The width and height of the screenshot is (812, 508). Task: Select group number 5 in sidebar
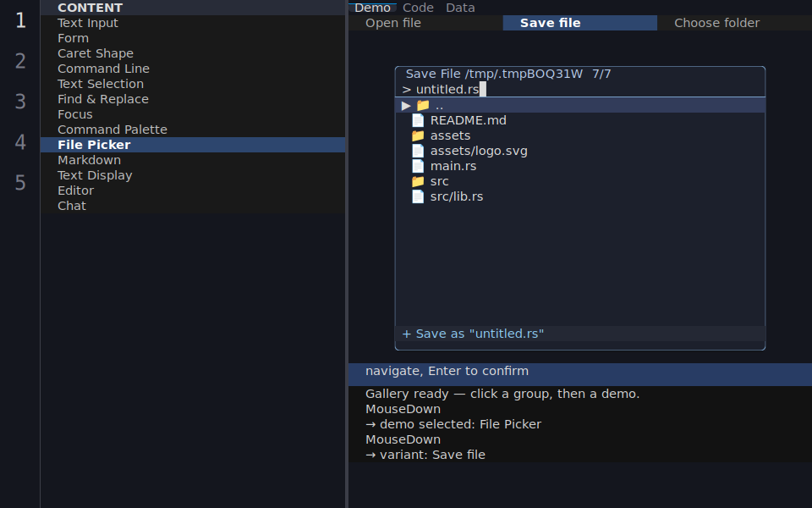(x=20, y=183)
